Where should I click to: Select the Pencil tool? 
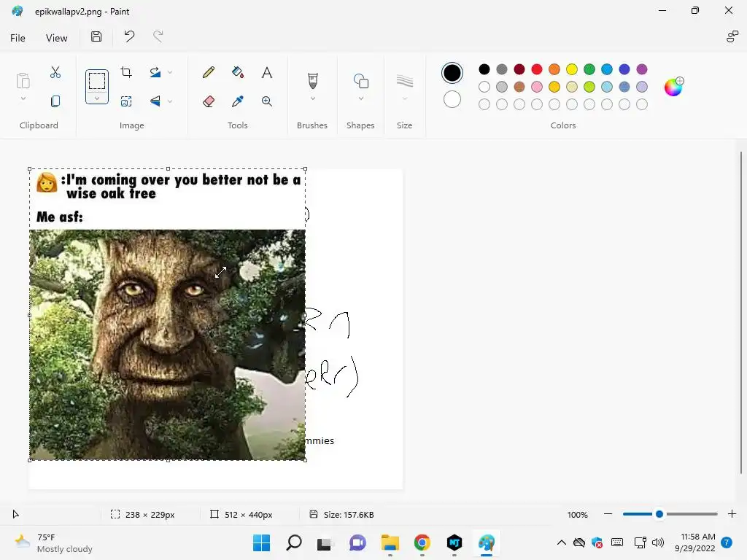pos(208,72)
